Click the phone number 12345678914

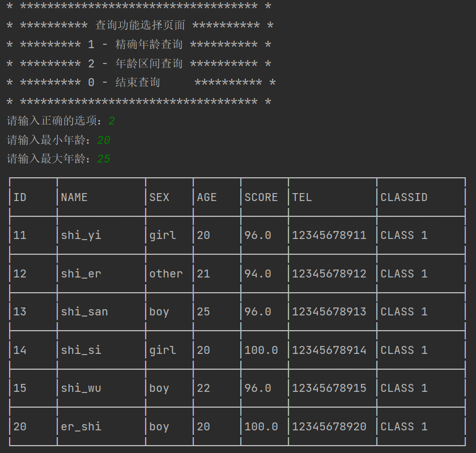(329, 350)
